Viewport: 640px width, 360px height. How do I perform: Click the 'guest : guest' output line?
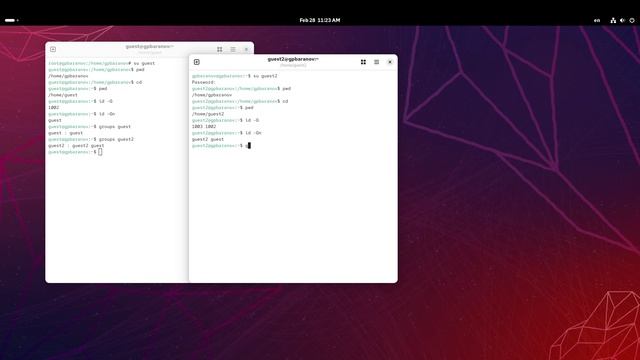point(65,133)
